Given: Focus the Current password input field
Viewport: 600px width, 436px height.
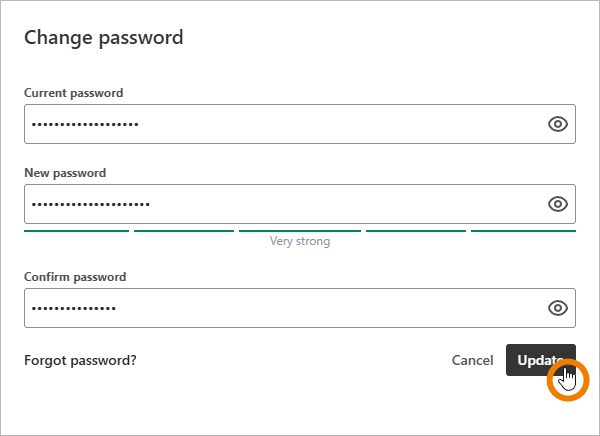Looking at the screenshot, I should pyautogui.click(x=280, y=124).
